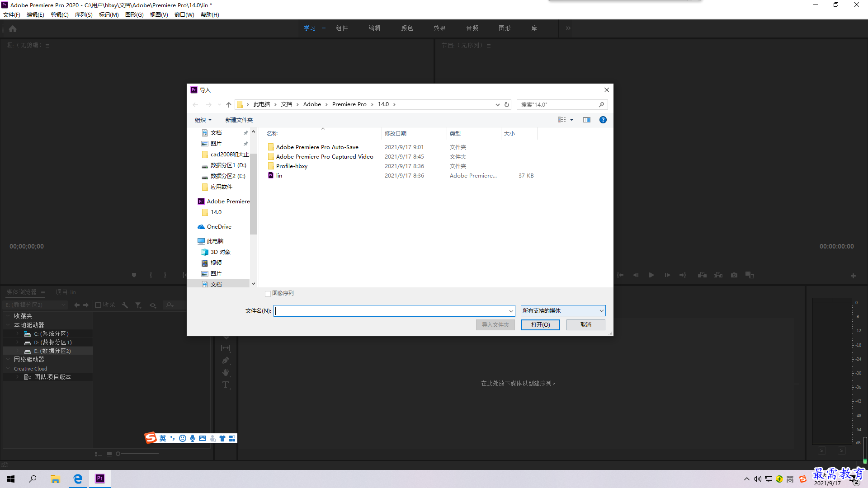This screenshot has width=868, height=488.
Task: Click the Play button in Program monitor
Action: (x=651, y=275)
